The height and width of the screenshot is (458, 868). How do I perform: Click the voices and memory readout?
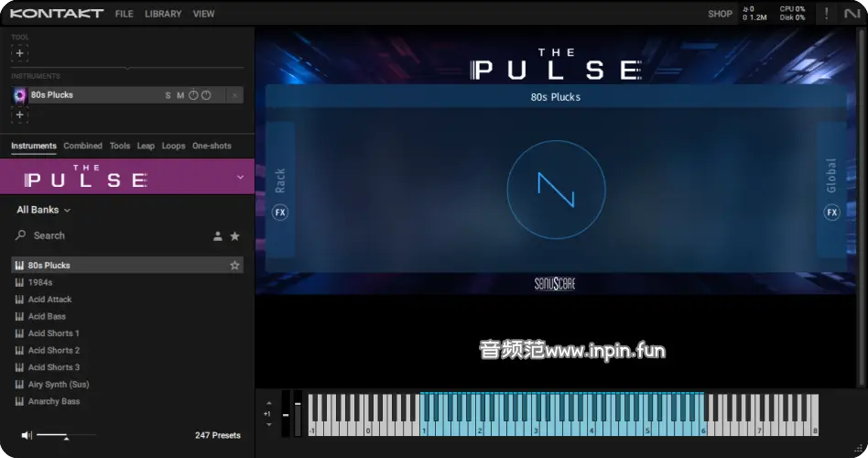(754, 14)
